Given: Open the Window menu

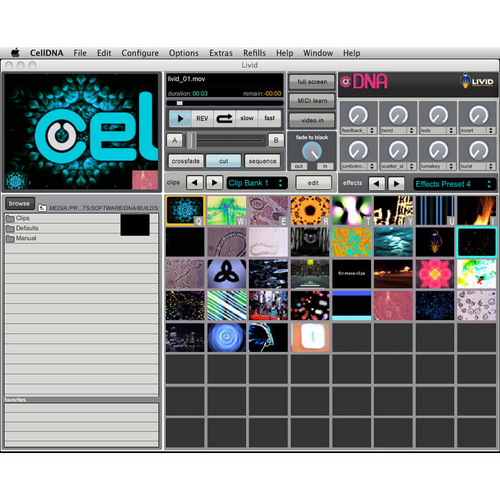Looking at the screenshot, I should click(x=318, y=53).
